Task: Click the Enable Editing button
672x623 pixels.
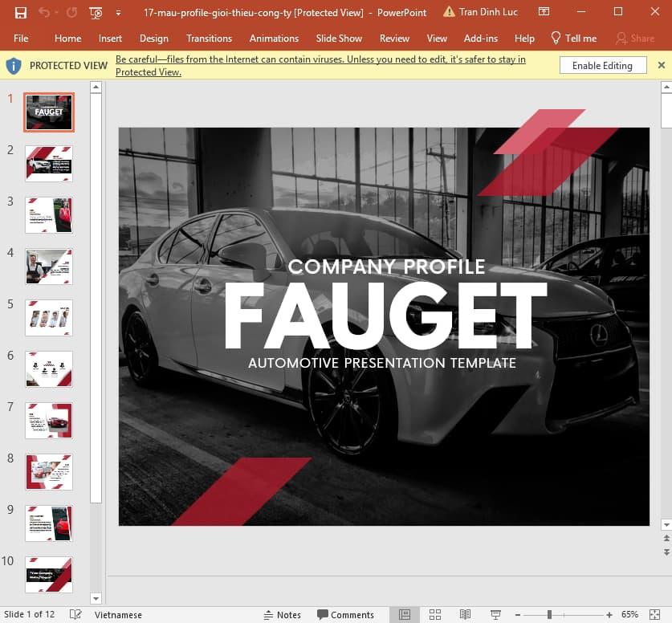Action: pyautogui.click(x=602, y=64)
